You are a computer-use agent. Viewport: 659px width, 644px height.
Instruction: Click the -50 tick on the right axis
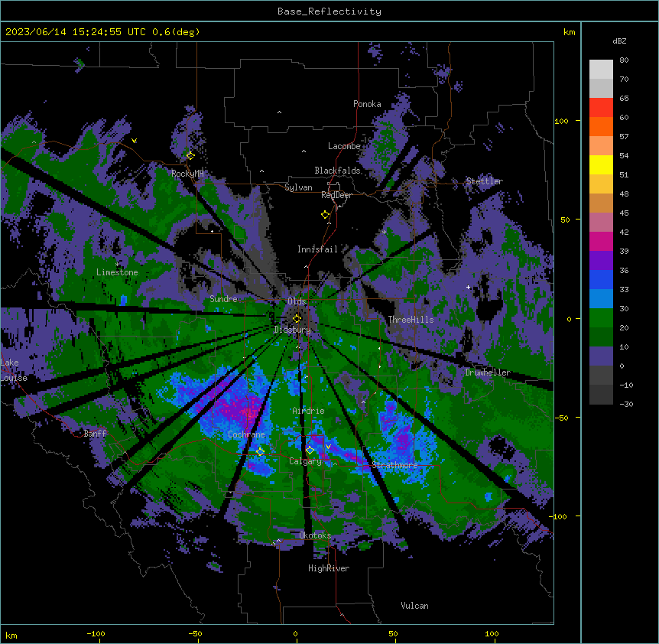(x=561, y=418)
